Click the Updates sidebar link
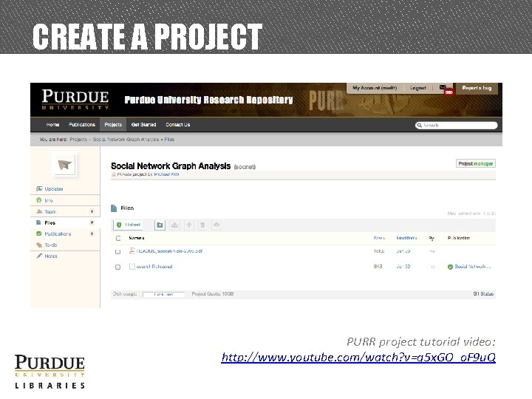Image resolution: width=532 pixels, height=399 pixels. (54, 188)
